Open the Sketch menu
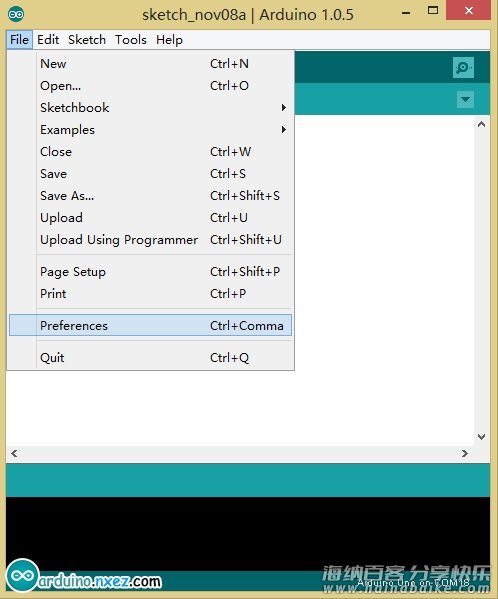498x599 pixels. (x=87, y=40)
